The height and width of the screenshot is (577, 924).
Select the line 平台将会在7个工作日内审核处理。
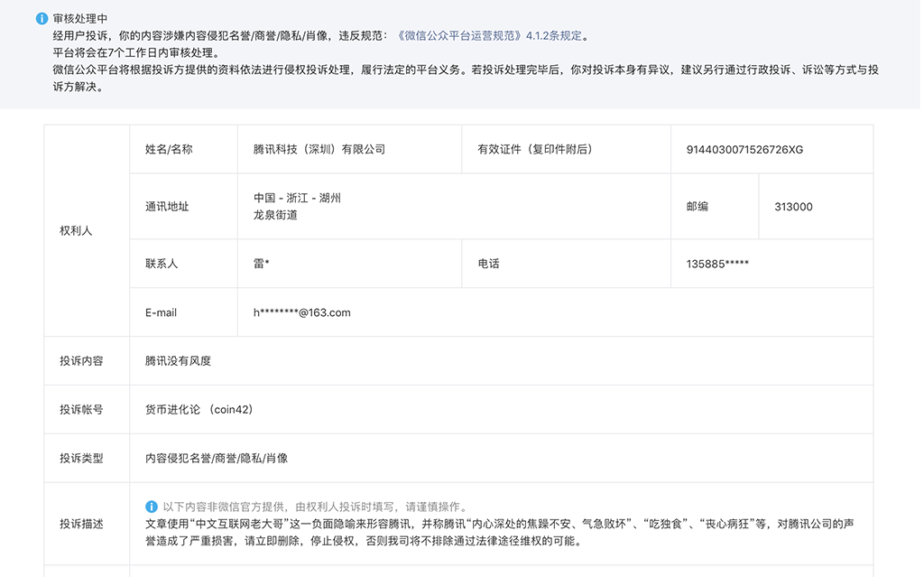pos(136,53)
